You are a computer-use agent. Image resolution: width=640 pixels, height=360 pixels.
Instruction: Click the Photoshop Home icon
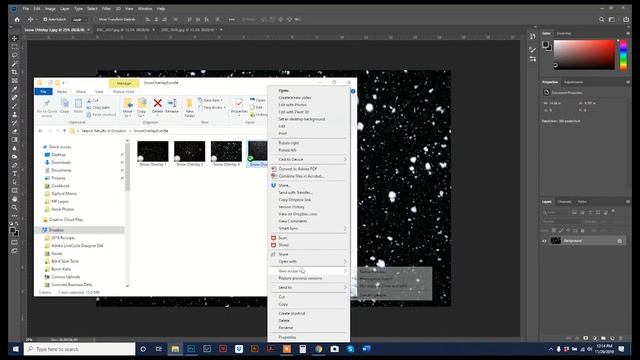pyautogui.click(x=17, y=19)
